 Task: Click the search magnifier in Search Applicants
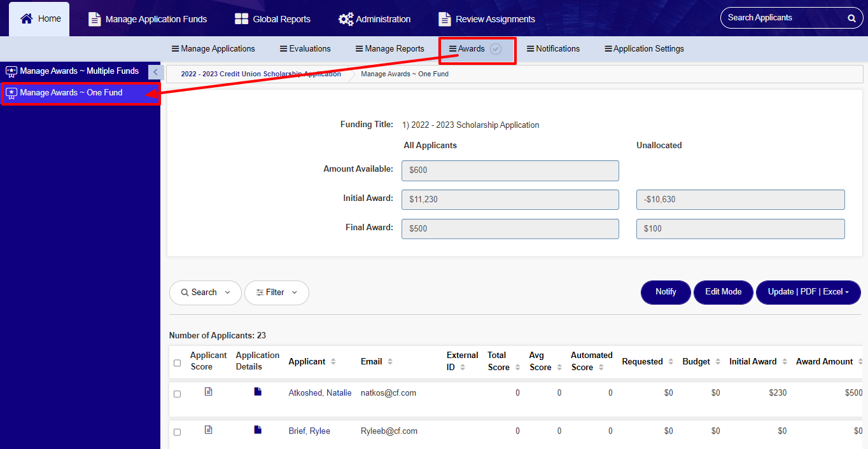coord(851,18)
